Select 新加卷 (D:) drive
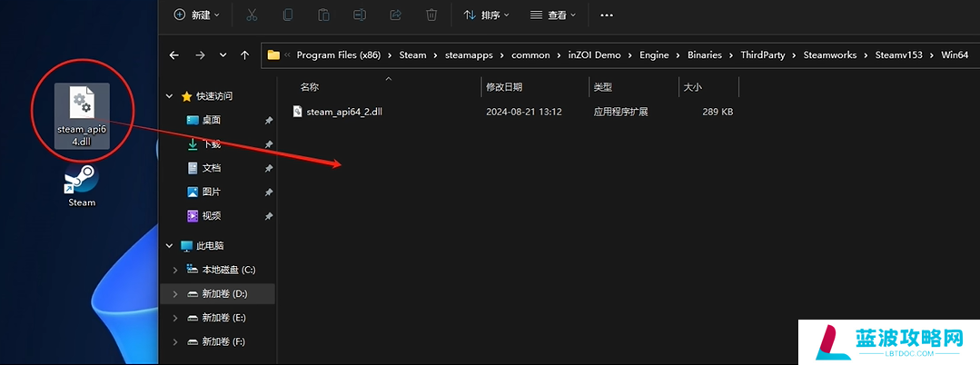Image resolution: width=980 pixels, height=365 pixels. [x=225, y=294]
